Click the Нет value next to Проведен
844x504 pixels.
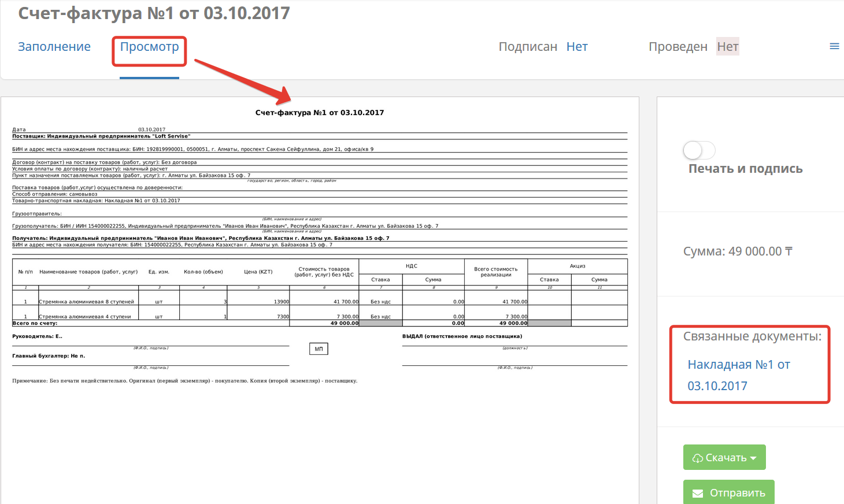point(727,47)
